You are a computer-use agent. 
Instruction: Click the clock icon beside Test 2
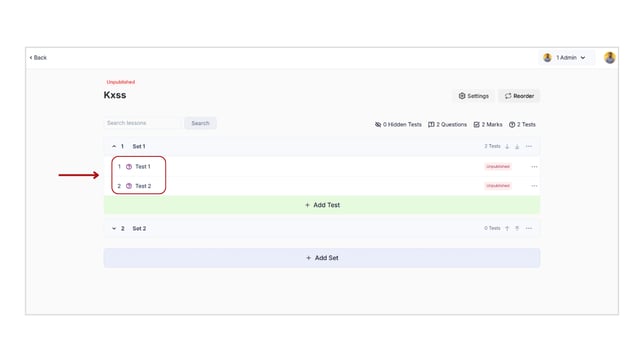click(x=129, y=186)
